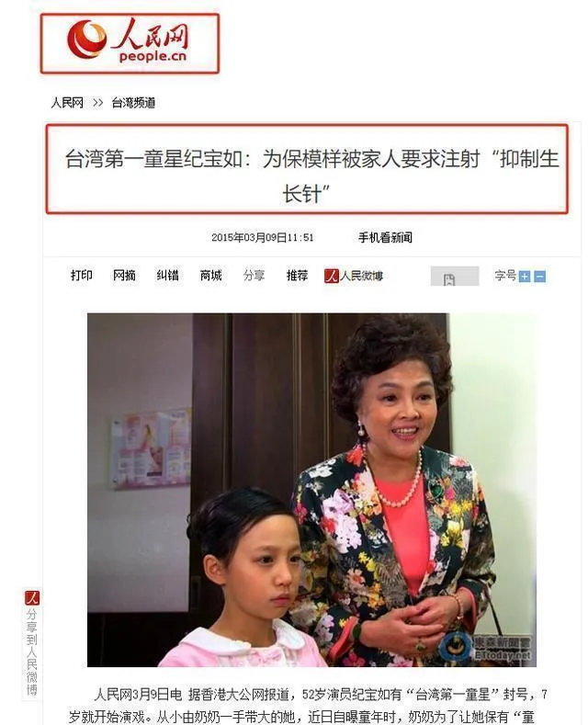Image resolution: width=588 pixels, height=725 pixels.
Task: Click the 推荐 recommend item
Action: [x=298, y=276]
